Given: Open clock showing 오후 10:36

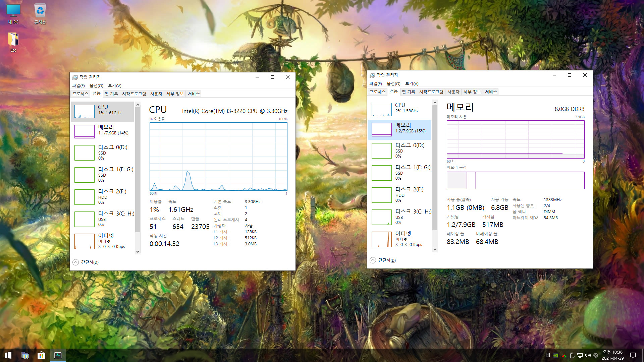Looking at the screenshot, I should pos(612,355).
